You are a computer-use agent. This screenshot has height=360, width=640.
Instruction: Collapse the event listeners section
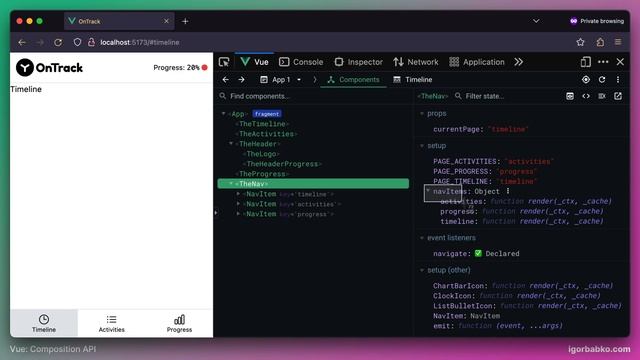pyautogui.click(x=422, y=238)
